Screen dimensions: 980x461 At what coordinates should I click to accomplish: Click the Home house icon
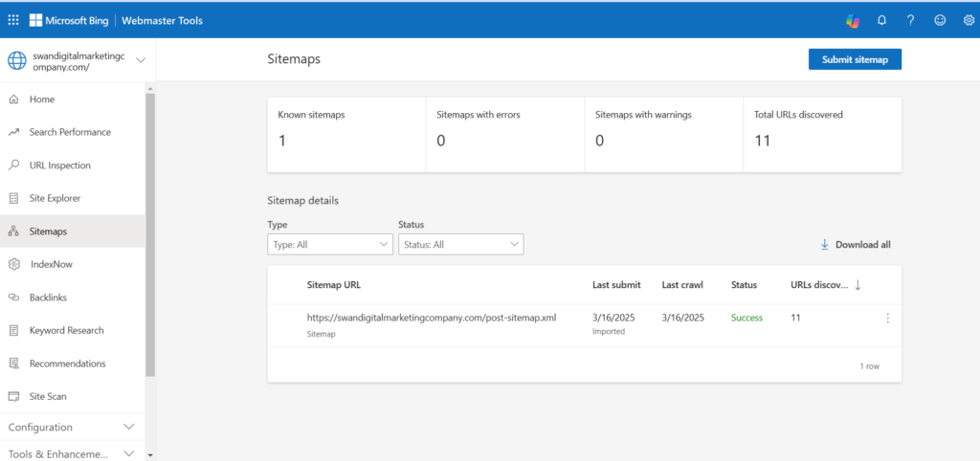(13, 99)
